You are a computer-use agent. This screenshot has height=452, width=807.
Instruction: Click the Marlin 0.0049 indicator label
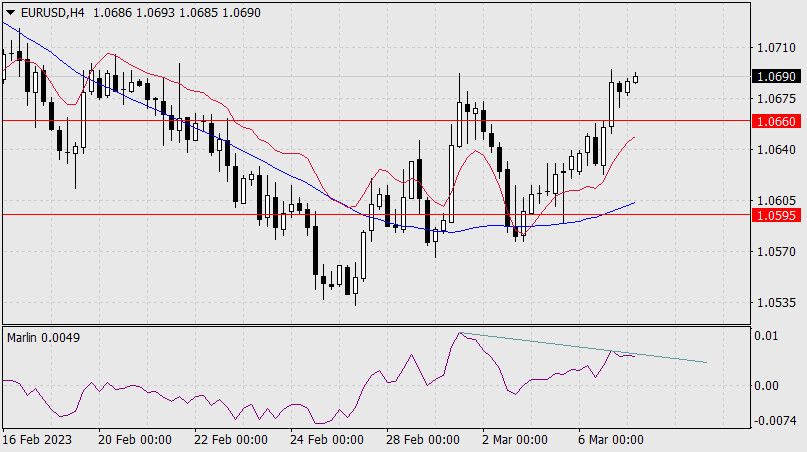[43, 338]
